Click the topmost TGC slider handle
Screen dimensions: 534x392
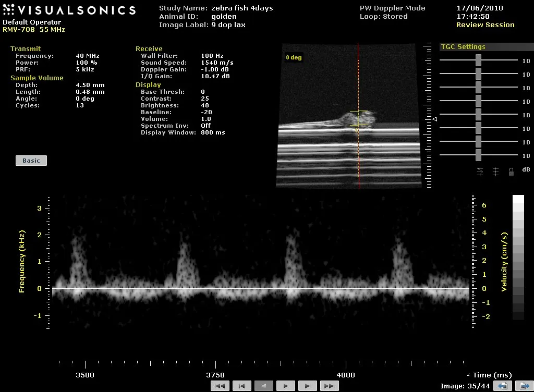pos(478,60)
